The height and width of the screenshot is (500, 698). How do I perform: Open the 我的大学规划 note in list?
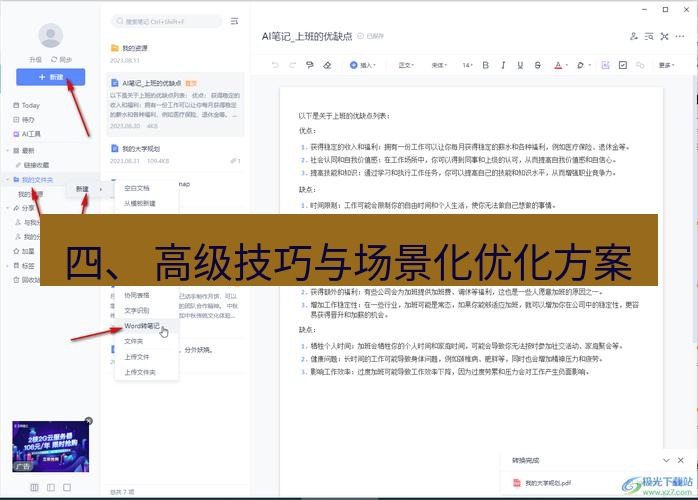coord(175,154)
